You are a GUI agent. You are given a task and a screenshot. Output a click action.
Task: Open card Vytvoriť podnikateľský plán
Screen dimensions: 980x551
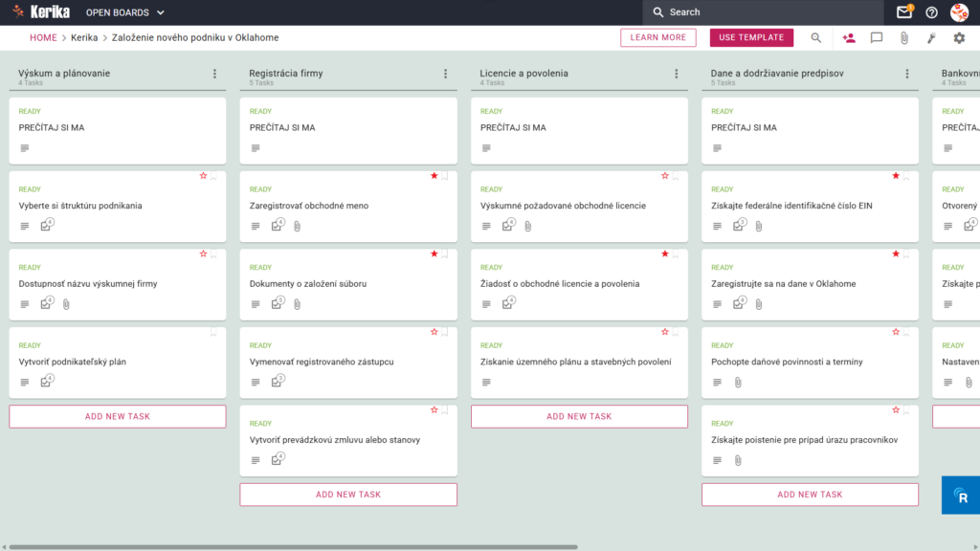point(118,363)
